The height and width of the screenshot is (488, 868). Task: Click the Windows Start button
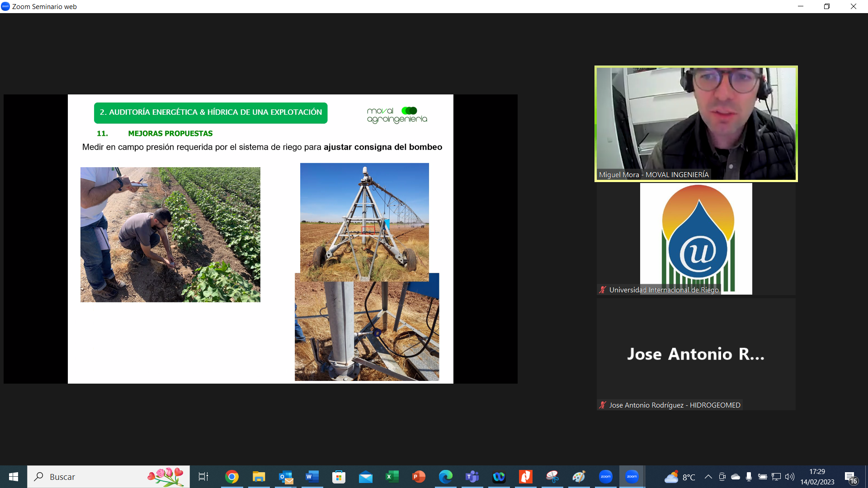pyautogui.click(x=14, y=477)
